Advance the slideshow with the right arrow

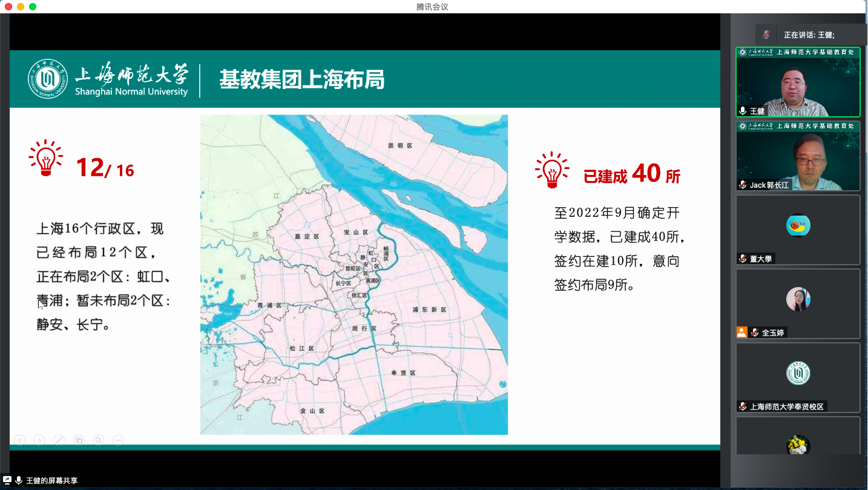[39, 440]
